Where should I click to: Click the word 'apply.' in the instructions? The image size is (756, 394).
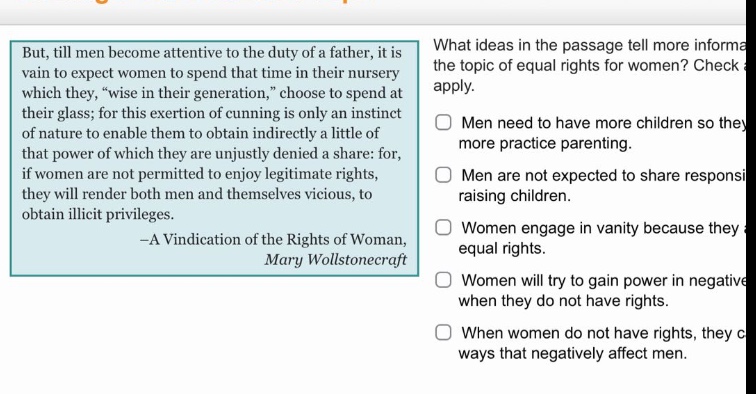pos(454,86)
